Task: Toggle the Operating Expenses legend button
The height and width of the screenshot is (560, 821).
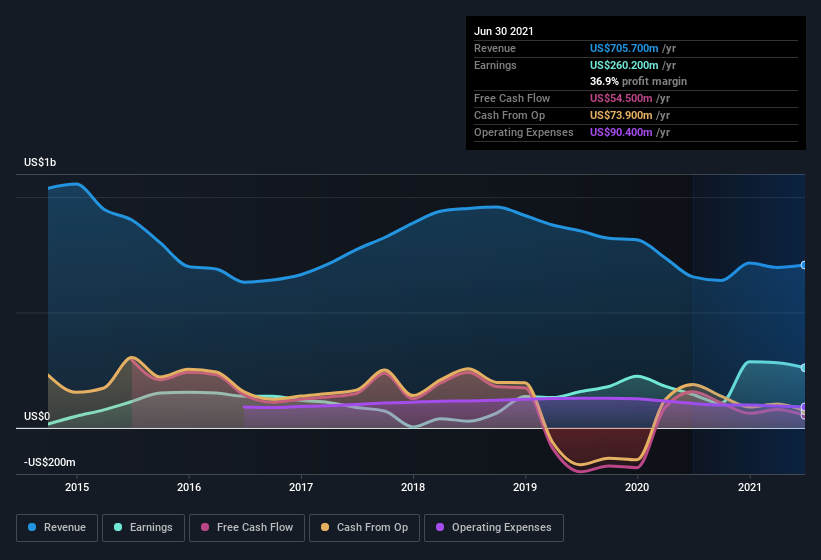Action: (x=494, y=528)
